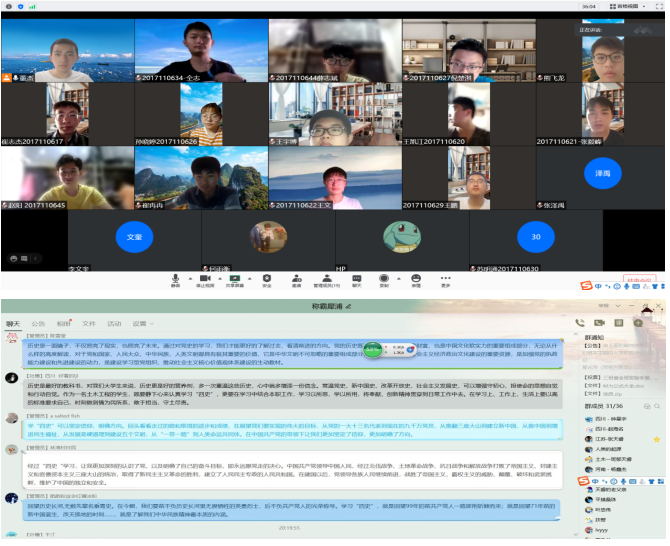Open the emoji reactions icon
The image size is (670, 546).
coord(415,278)
